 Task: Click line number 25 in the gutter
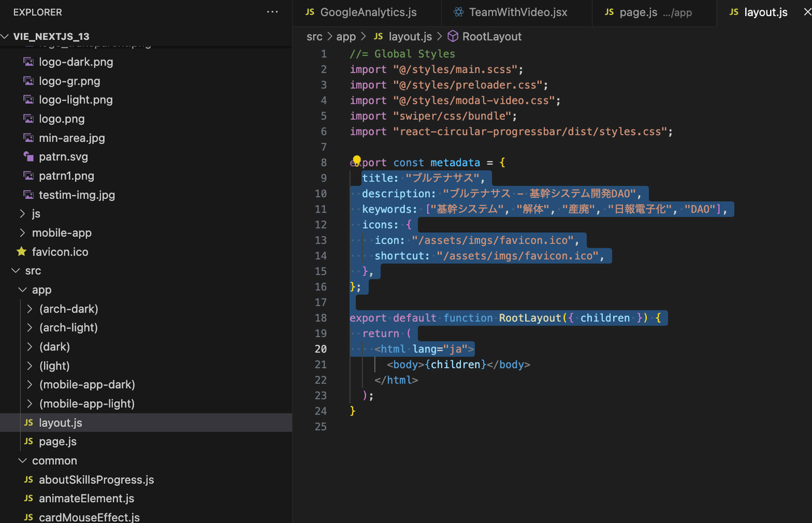click(321, 427)
